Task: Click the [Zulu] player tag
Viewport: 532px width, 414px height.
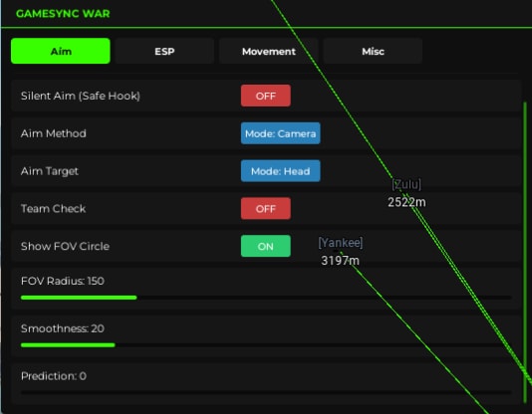Action: 406,185
